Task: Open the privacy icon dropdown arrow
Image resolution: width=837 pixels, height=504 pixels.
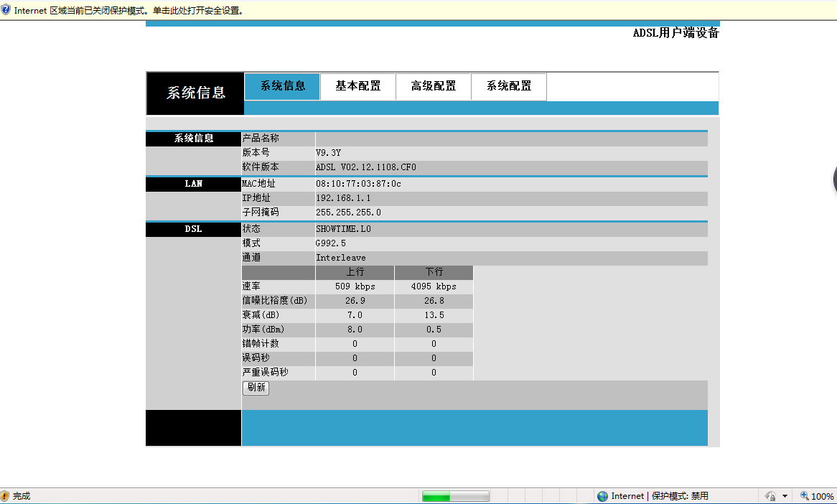Action: pos(785,496)
